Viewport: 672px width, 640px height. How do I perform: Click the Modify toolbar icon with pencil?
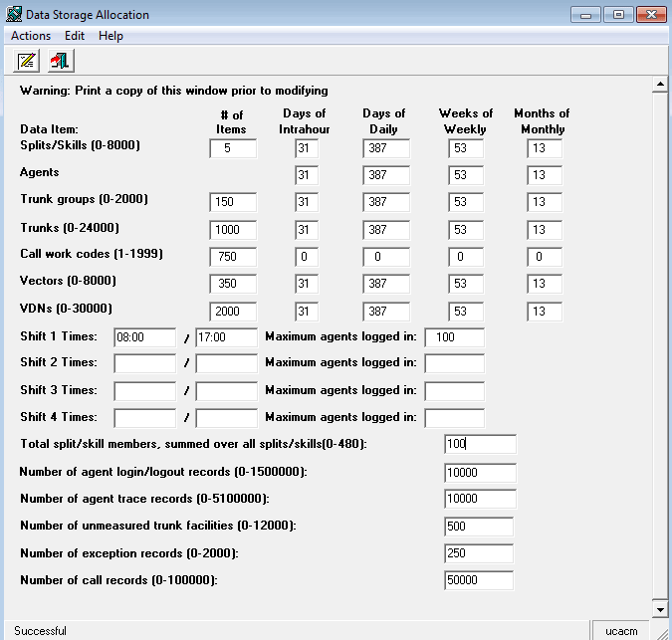pos(27,61)
